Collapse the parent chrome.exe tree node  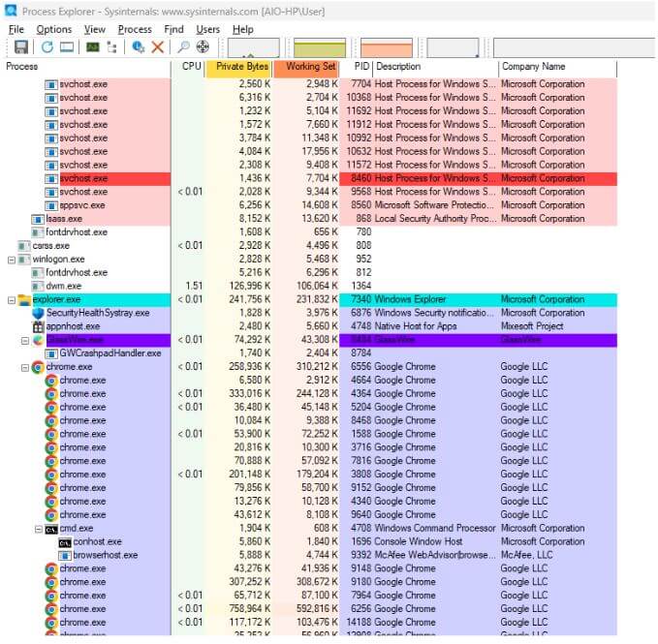click(25, 368)
